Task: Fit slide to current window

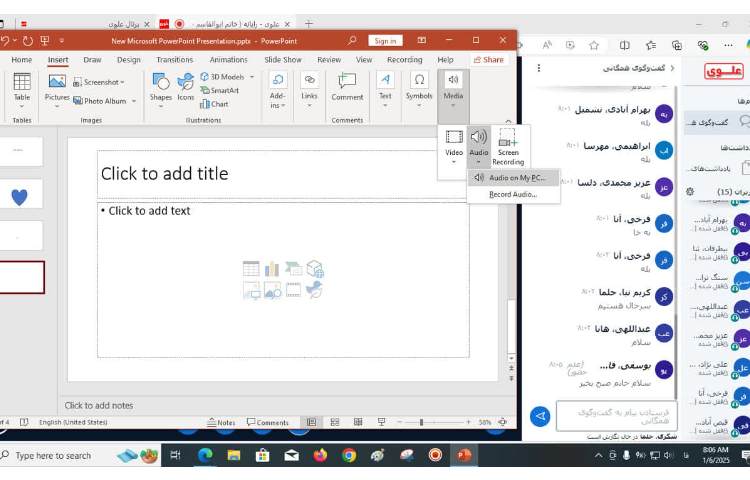Action: 503,422
